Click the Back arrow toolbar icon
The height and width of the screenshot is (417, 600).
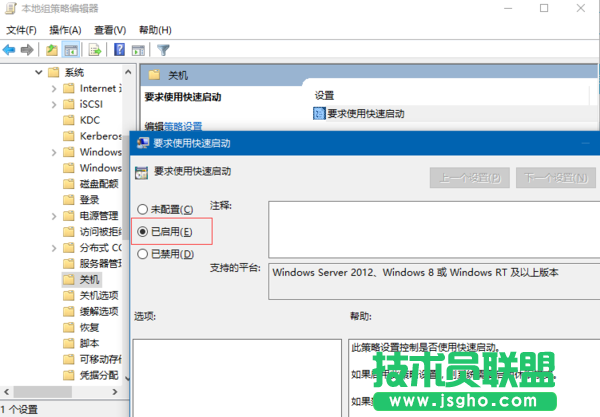(9, 49)
